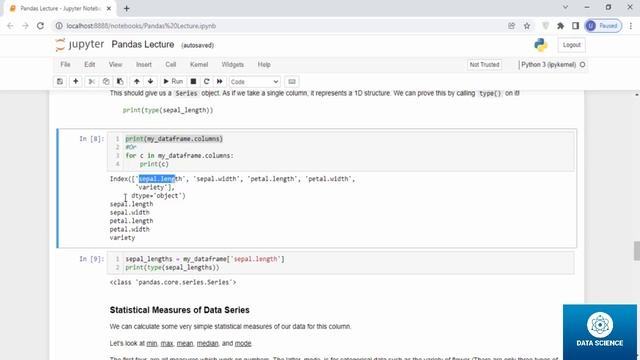640x360 pixels.
Task: Insert cell below with plus icon
Action: point(76,82)
